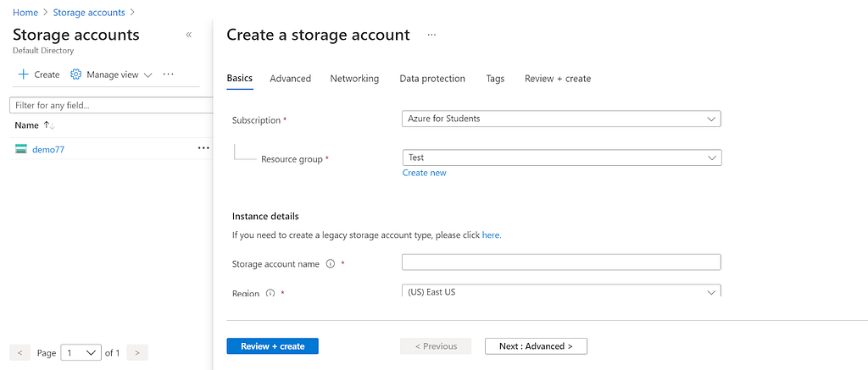Screen dimensions: 868x370
Task: Show info for Storage account name
Action: [x=331, y=264]
